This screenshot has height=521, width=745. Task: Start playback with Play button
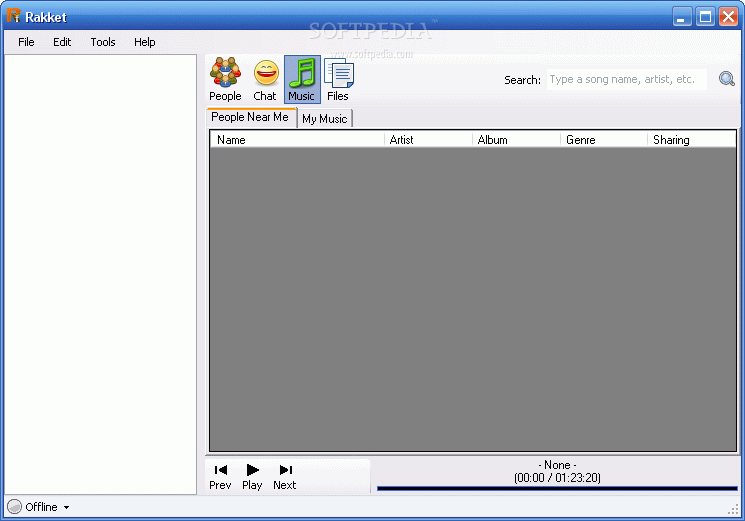pyautogui.click(x=252, y=477)
